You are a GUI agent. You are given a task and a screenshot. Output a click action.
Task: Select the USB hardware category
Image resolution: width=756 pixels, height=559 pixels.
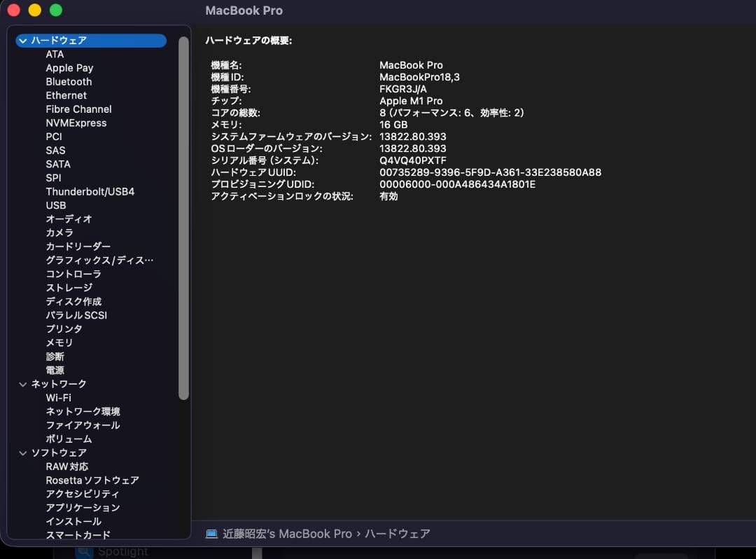pos(56,205)
